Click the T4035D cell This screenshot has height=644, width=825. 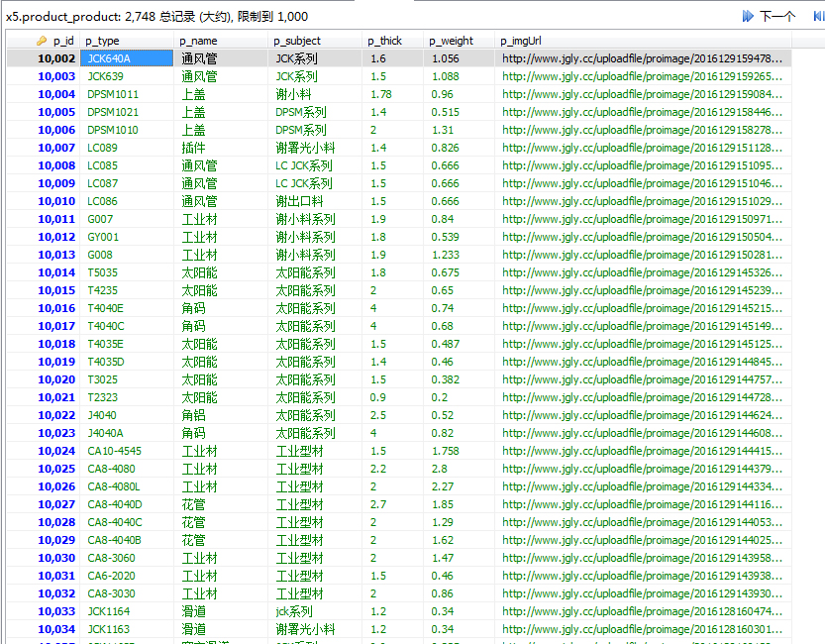point(127,362)
